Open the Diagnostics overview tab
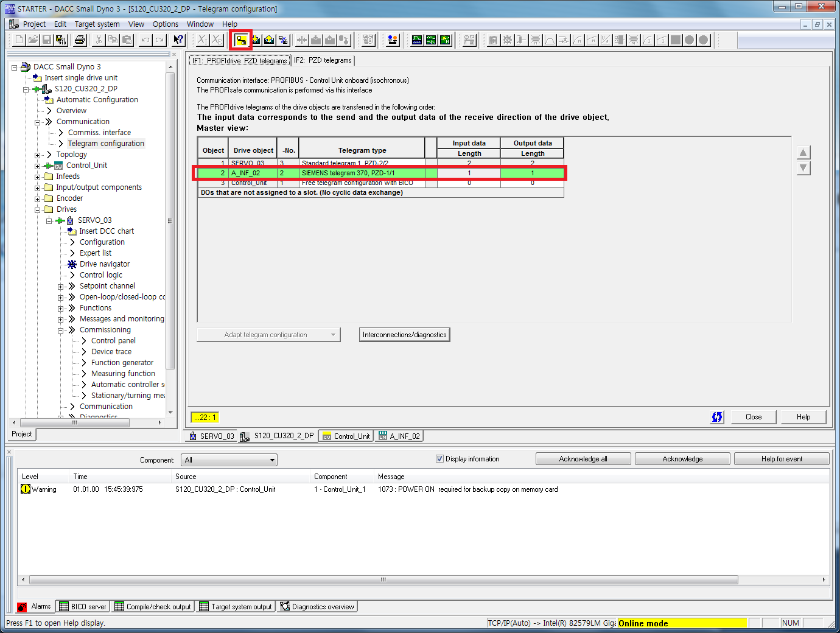Screen dimensions: 840x633 (317, 607)
